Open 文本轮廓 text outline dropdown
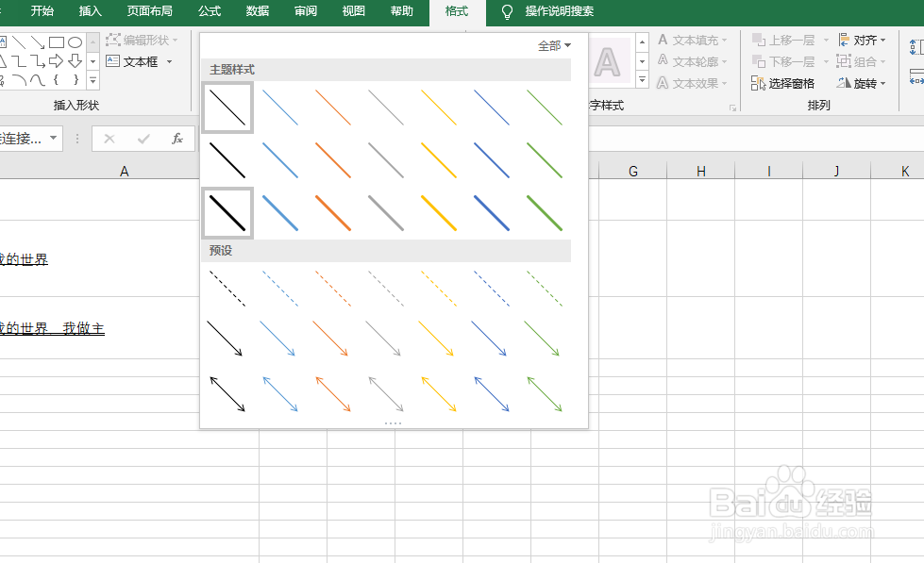 pyautogui.click(x=693, y=61)
